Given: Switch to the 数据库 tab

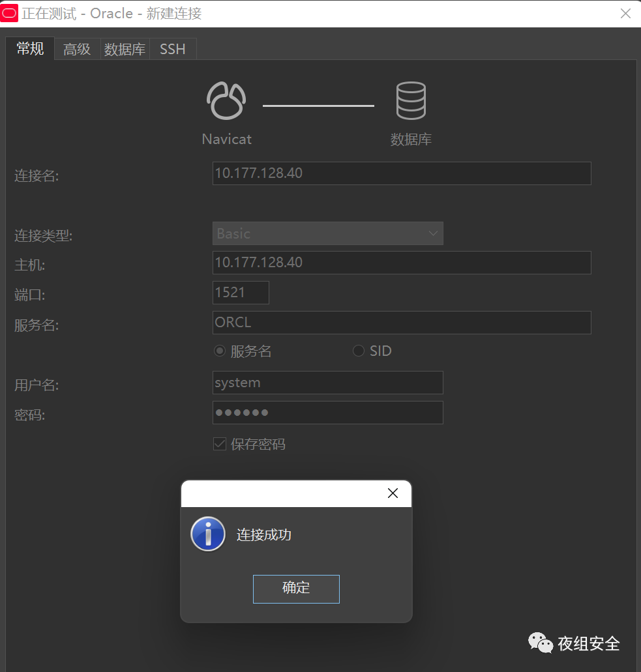Looking at the screenshot, I should click(x=125, y=50).
